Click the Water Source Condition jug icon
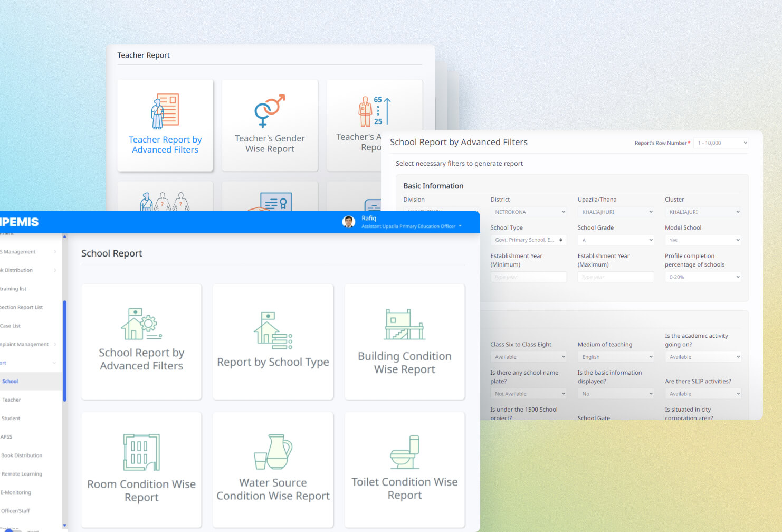Screen dimensions: 782x532 coord(273,452)
